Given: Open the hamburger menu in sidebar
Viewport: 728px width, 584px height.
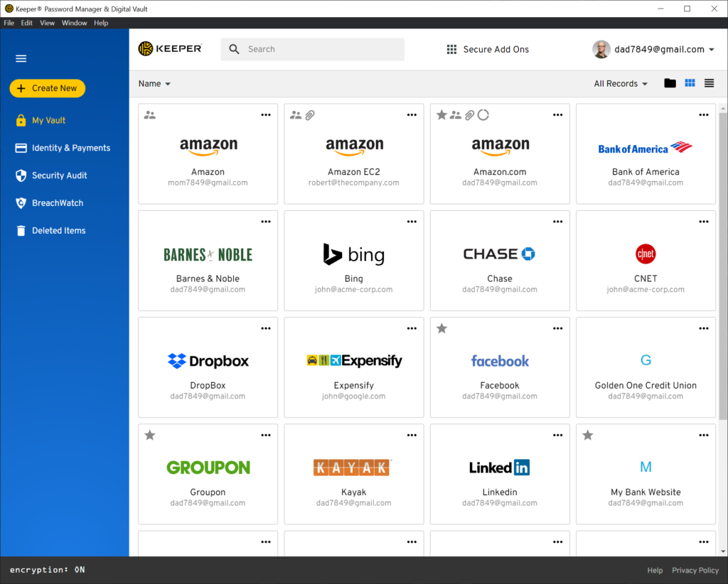Looking at the screenshot, I should (x=21, y=58).
